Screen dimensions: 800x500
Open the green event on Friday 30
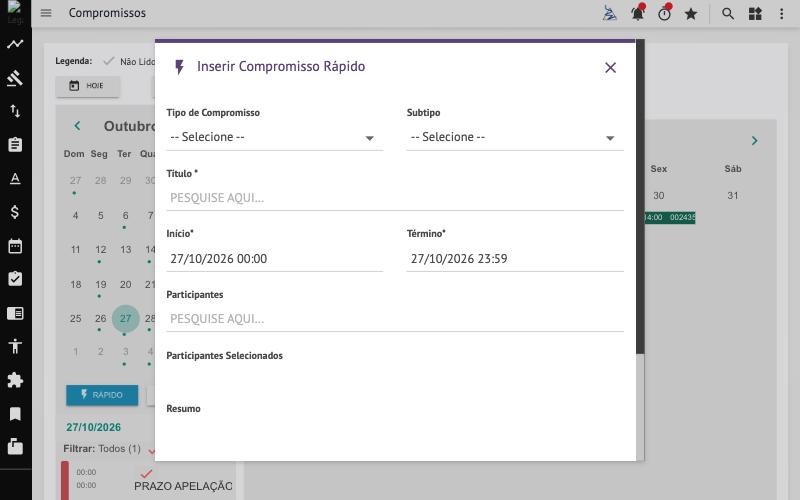tap(670, 217)
